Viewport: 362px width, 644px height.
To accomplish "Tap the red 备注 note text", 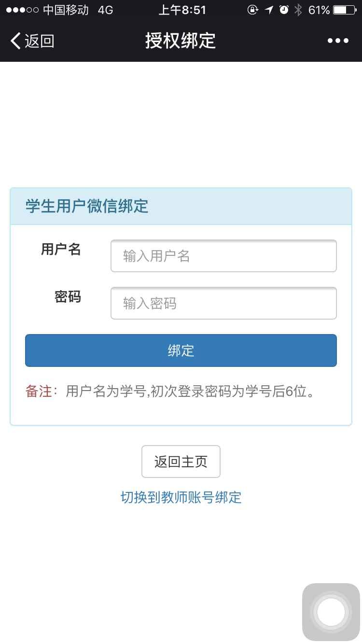I will point(39,391).
